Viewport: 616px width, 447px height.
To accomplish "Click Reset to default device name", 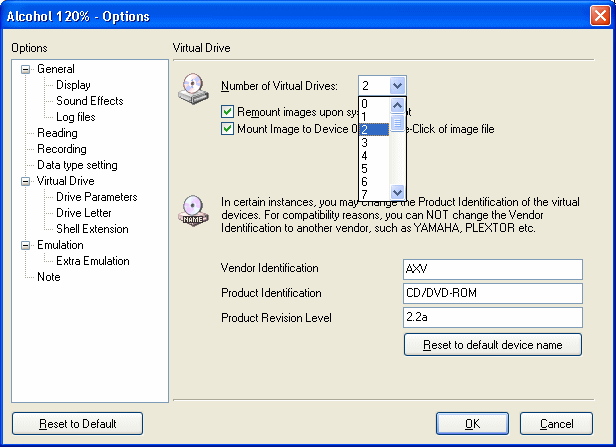I will (x=493, y=344).
